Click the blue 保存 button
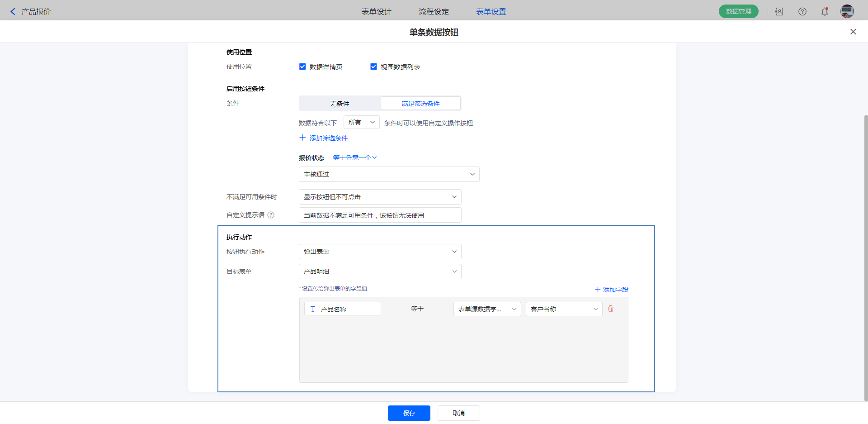This screenshot has width=868, height=424. (409, 413)
